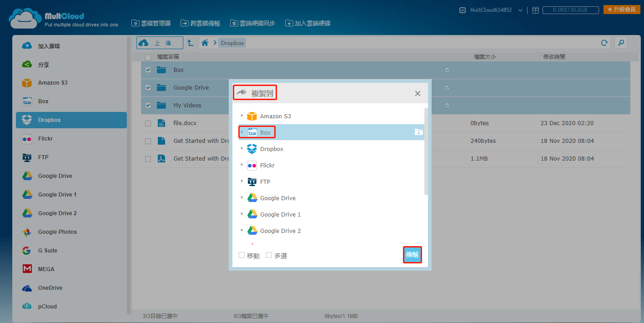Create a new folder in the Box destination
644x323 pixels.
(419, 132)
